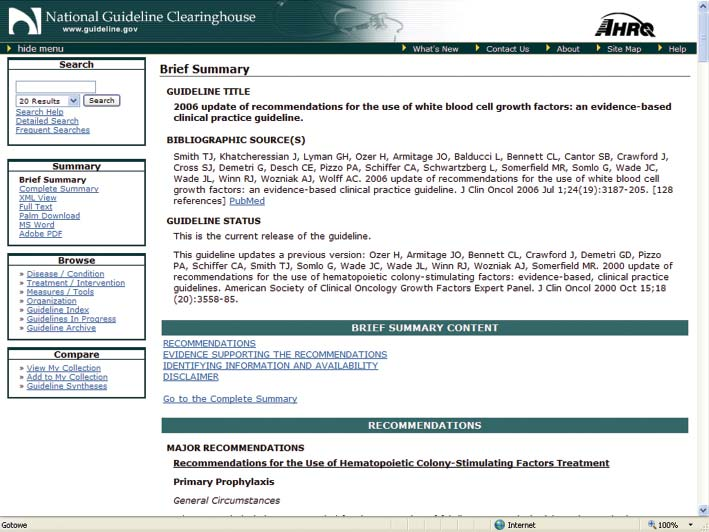Open the Guideline Index link
The width and height of the screenshot is (709, 532).
[57, 310]
